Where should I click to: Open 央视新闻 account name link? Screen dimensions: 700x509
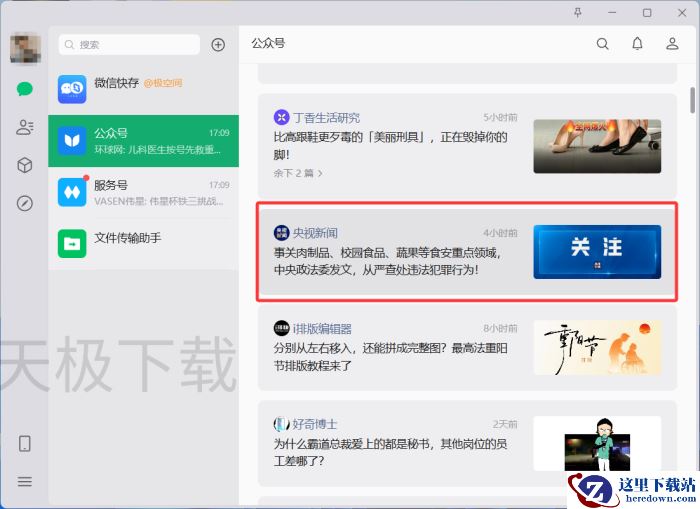[x=315, y=233]
